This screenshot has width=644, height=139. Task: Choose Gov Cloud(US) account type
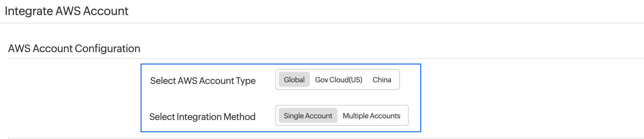pos(338,80)
